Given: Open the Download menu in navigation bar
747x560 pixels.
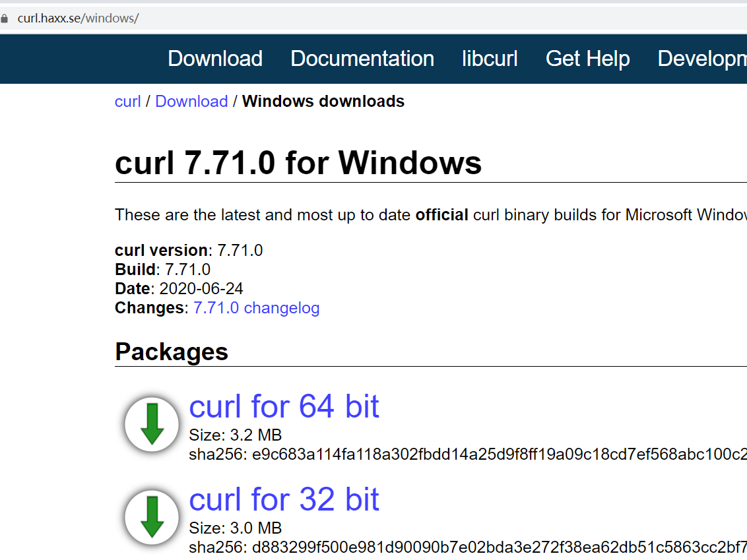Looking at the screenshot, I should (215, 59).
